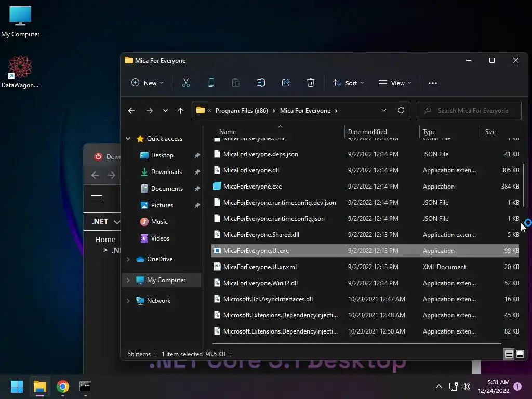The height and width of the screenshot is (399, 532).
Task: Open the clock showing 5:31 AM
Action: click(x=494, y=387)
